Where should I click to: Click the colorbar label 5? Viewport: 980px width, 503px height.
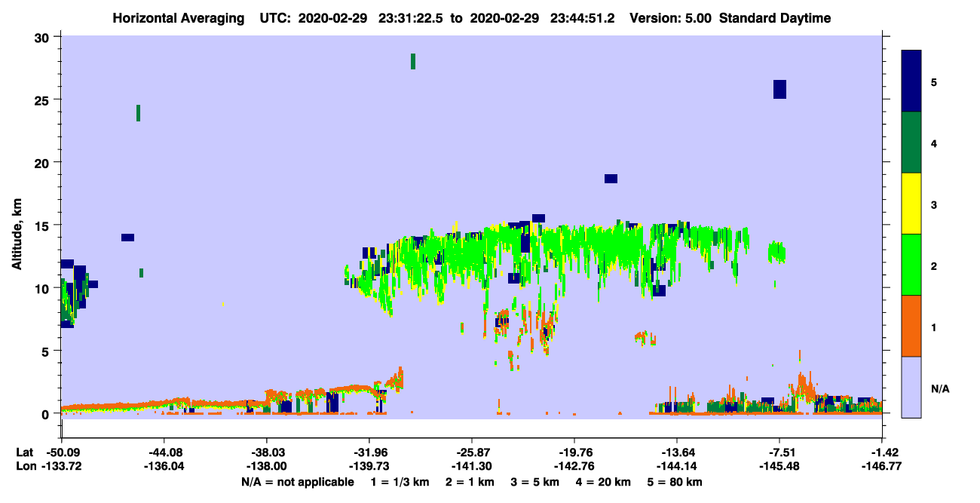(934, 81)
